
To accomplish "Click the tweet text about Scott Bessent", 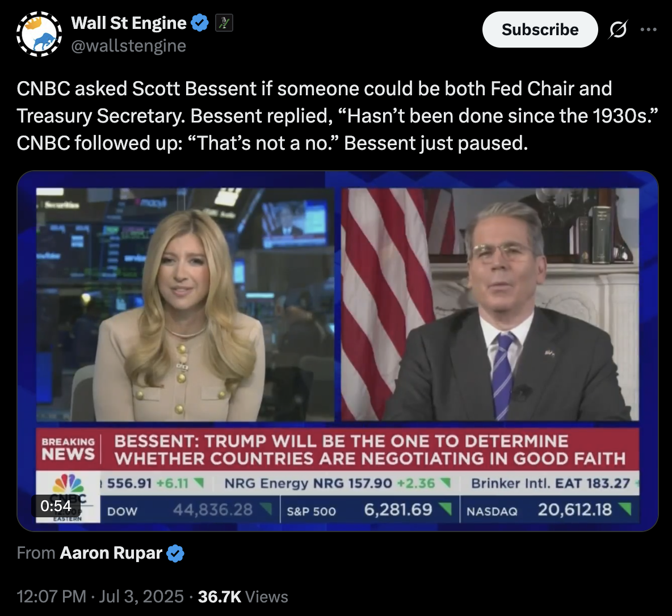I will (337, 116).
